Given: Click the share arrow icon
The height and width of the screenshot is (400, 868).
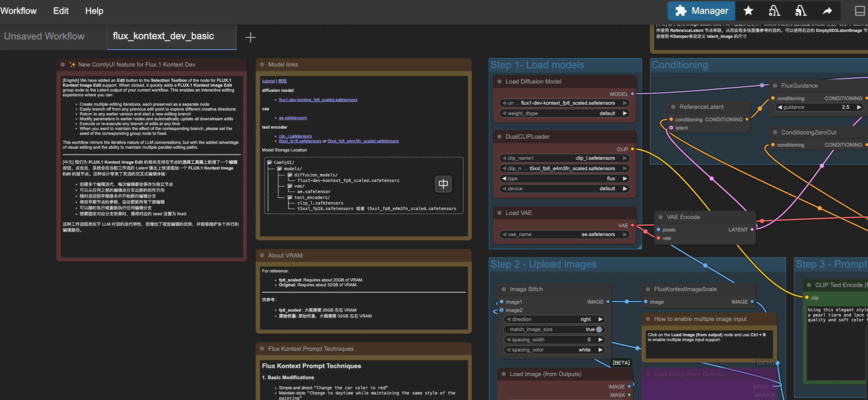Looking at the screenshot, I should click(827, 11).
